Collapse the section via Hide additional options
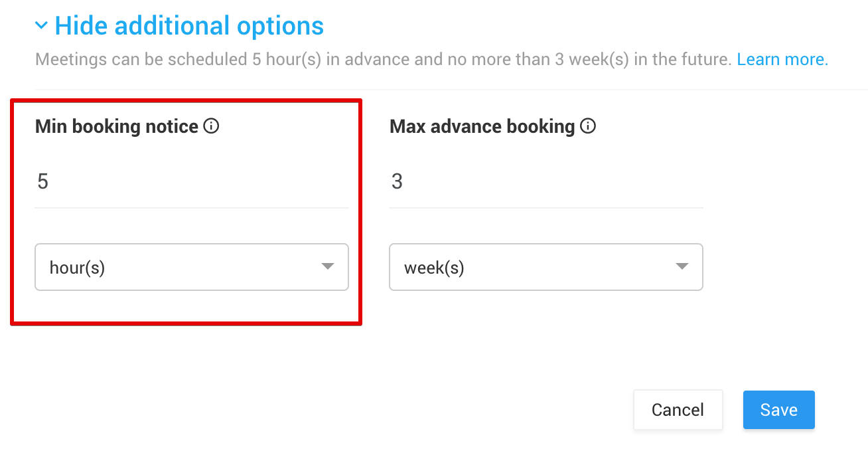868x449 pixels. [x=189, y=26]
